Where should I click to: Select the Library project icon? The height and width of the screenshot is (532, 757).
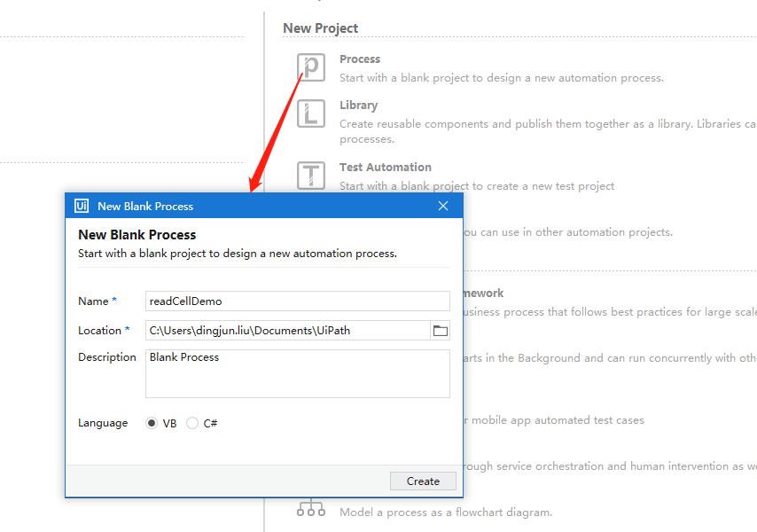[x=311, y=113]
